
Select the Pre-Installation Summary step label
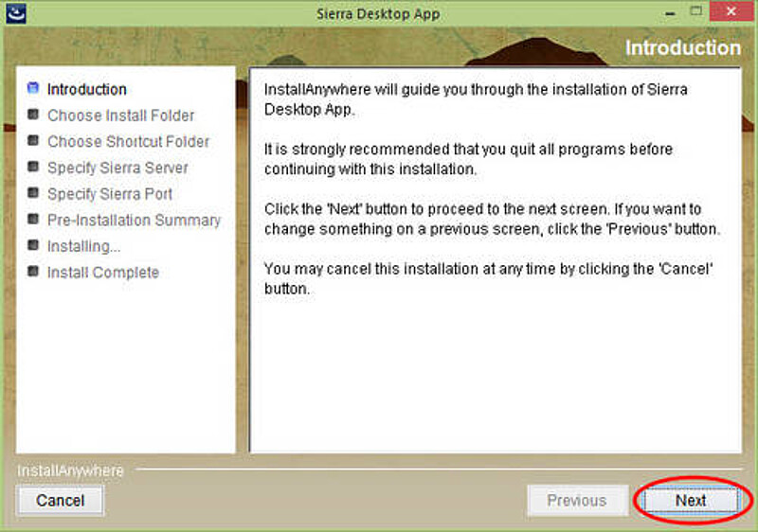click(x=134, y=221)
